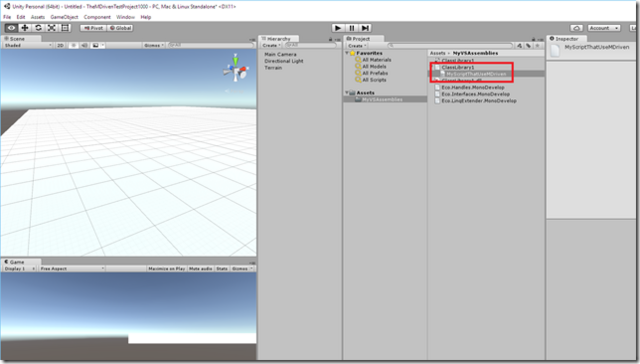Open the GameObject menu

click(64, 17)
